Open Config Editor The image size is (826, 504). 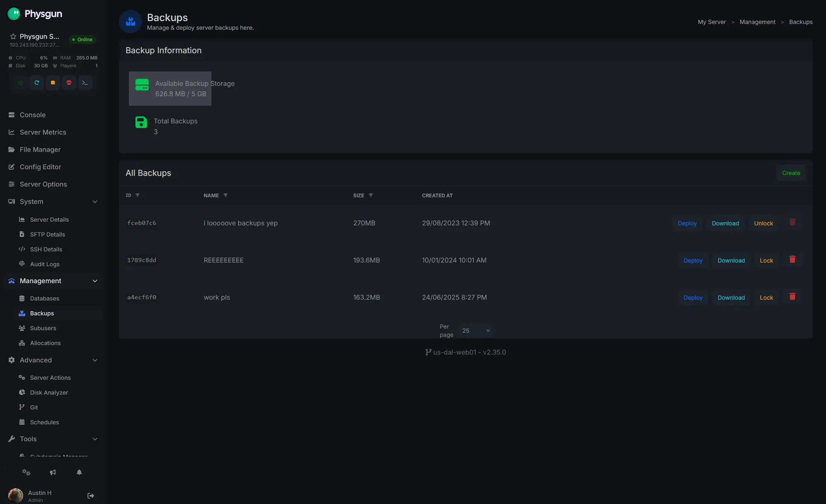click(x=53, y=167)
